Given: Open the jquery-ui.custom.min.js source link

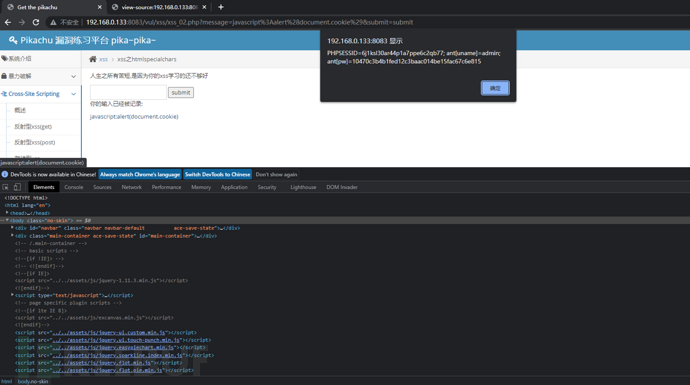Looking at the screenshot, I should point(109,333).
